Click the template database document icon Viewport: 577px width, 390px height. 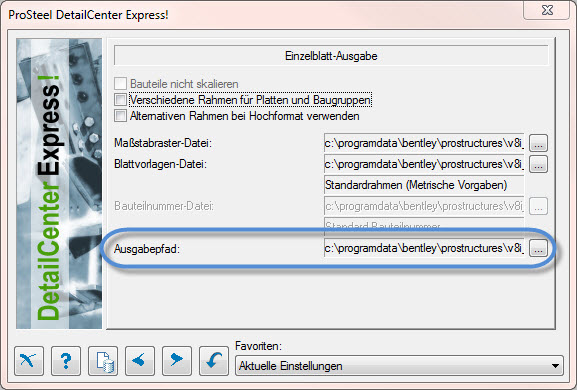[103, 361]
